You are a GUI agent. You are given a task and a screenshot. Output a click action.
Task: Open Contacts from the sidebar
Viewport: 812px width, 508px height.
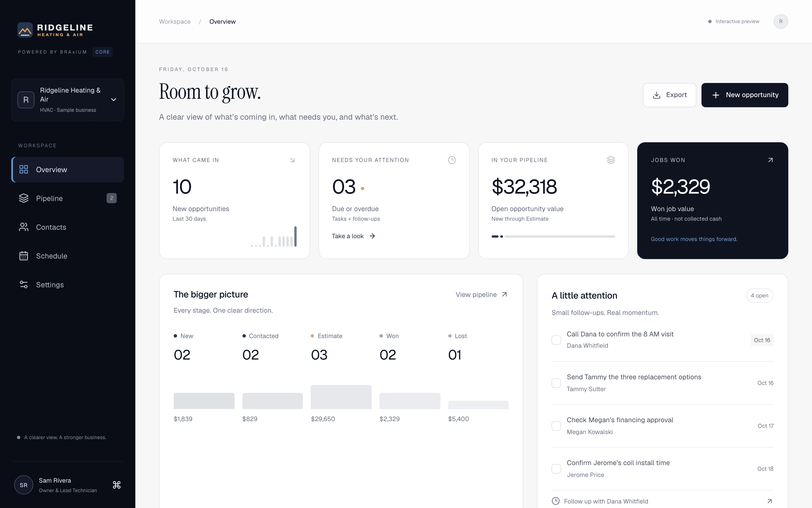pos(68,227)
